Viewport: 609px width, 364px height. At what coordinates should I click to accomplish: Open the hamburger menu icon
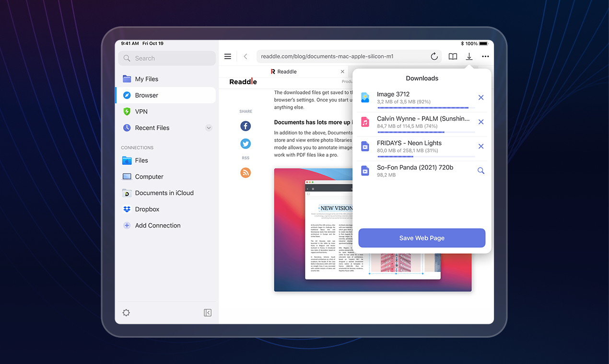click(228, 57)
